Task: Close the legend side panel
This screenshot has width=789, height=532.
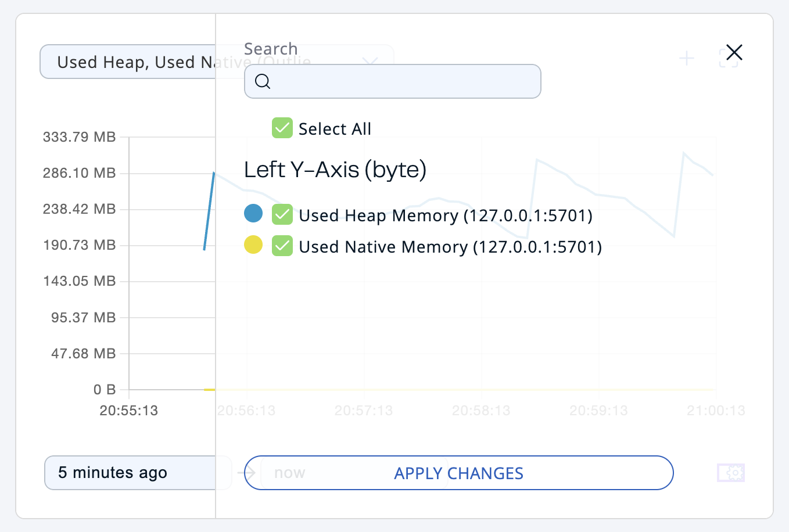Action: coord(734,53)
